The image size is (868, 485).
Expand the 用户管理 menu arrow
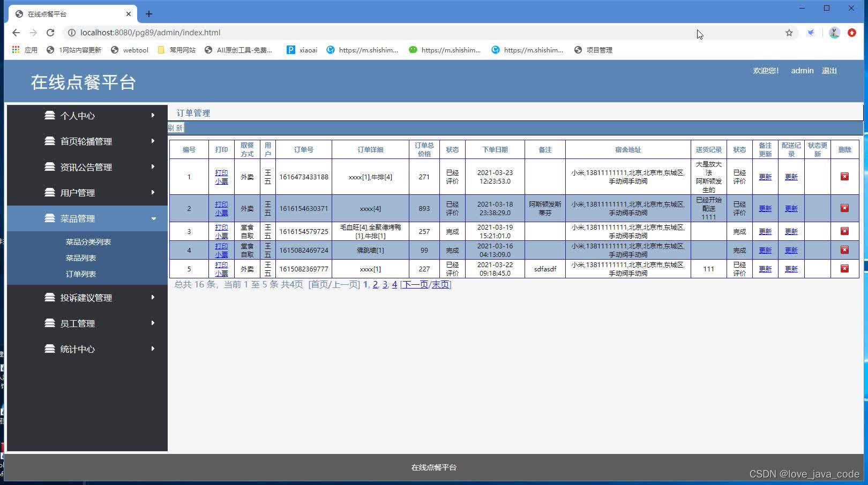pyautogui.click(x=153, y=192)
